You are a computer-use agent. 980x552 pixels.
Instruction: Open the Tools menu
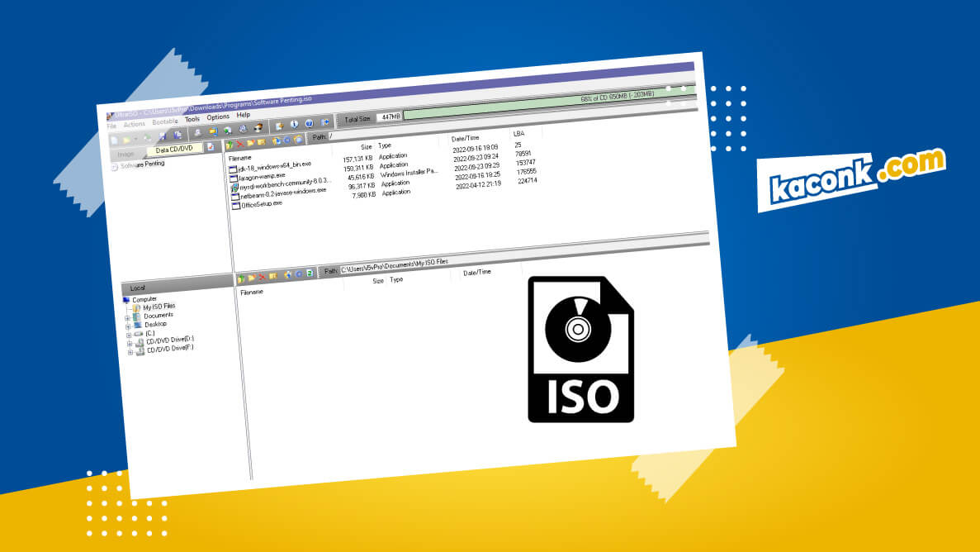pyautogui.click(x=192, y=119)
